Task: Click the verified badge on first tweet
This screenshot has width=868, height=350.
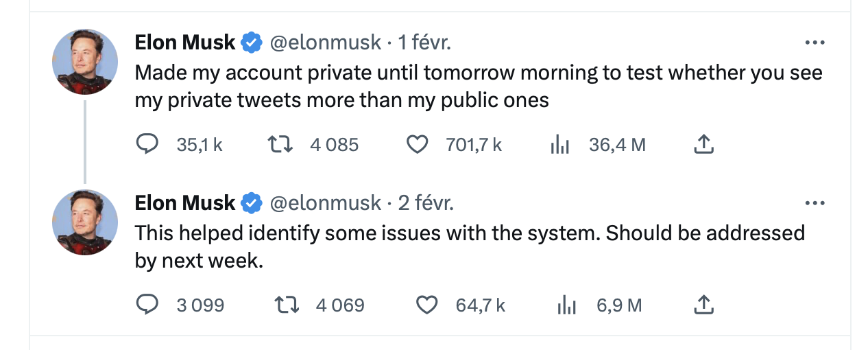Action: tap(252, 43)
